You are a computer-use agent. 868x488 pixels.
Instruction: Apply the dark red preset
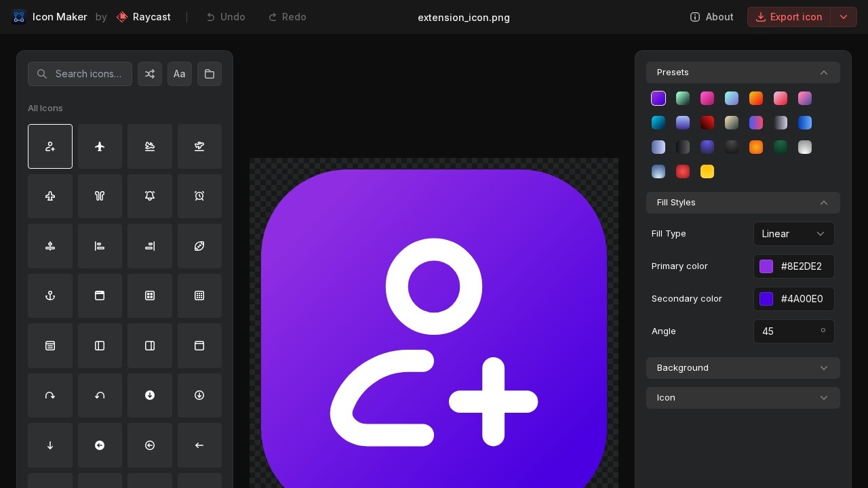tap(707, 123)
